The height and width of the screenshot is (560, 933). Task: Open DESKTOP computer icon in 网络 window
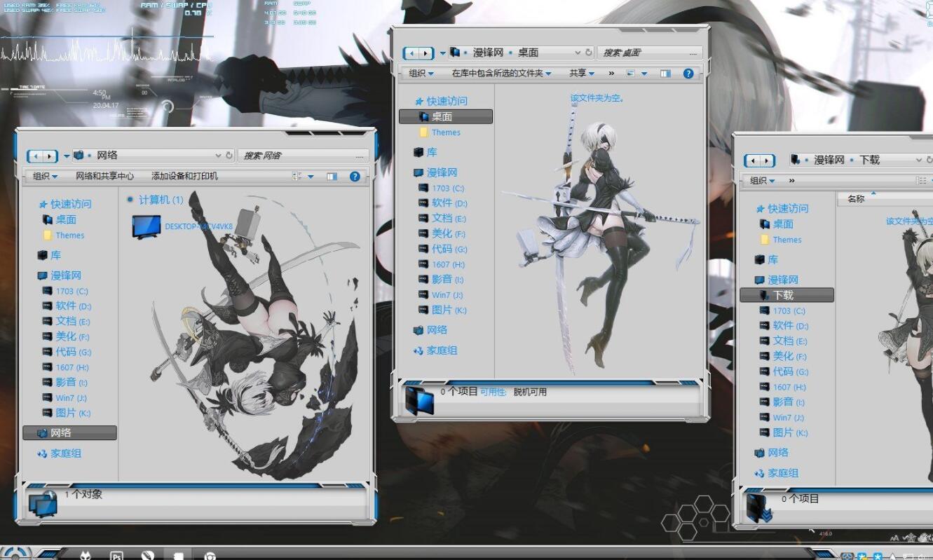click(182, 226)
